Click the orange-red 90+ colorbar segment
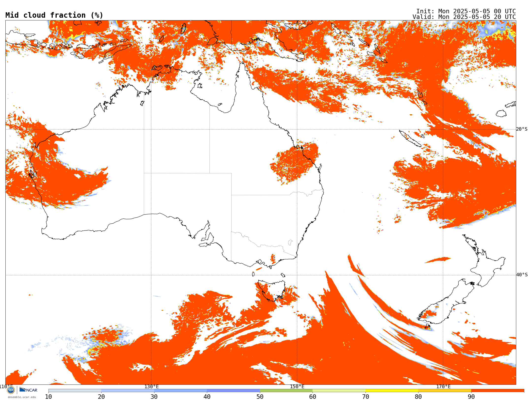The width and height of the screenshot is (532, 400). (498, 391)
